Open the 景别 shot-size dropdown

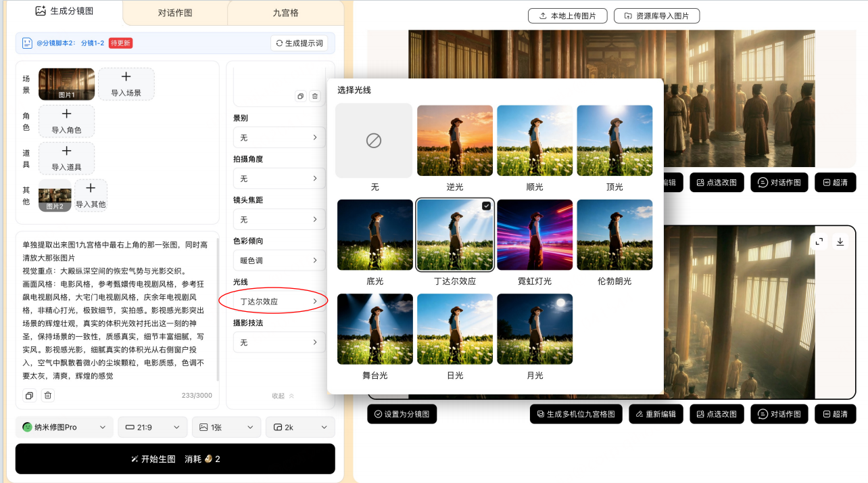[x=279, y=137]
